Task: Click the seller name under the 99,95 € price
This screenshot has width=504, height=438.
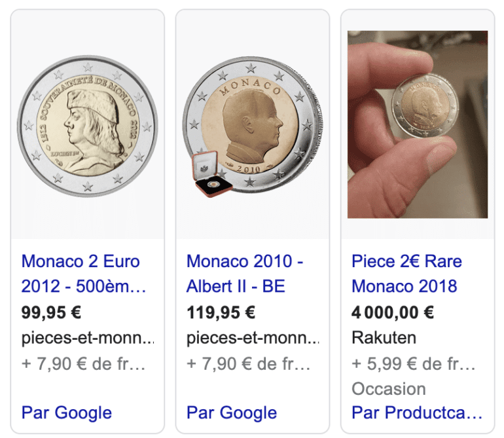Action: point(88,338)
